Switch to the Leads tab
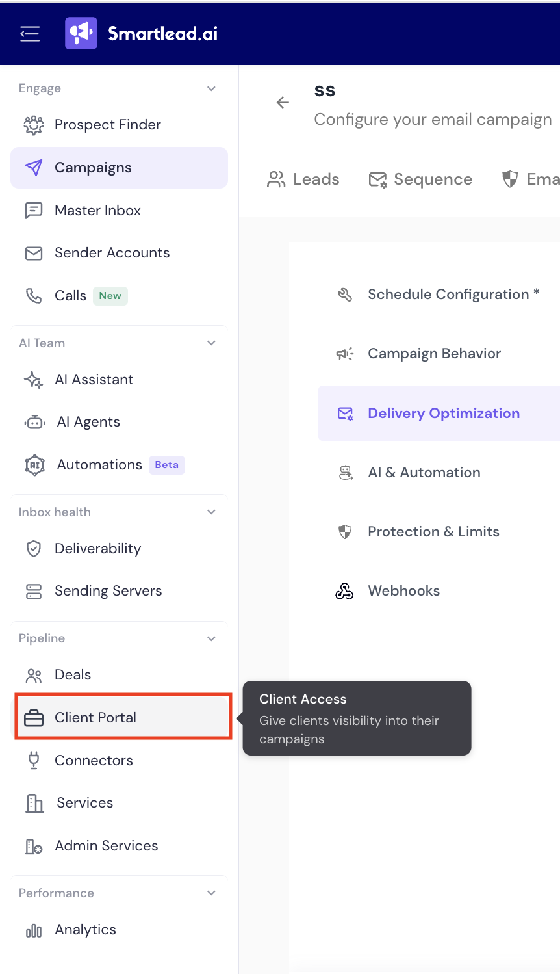The image size is (560, 974). (x=303, y=179)
